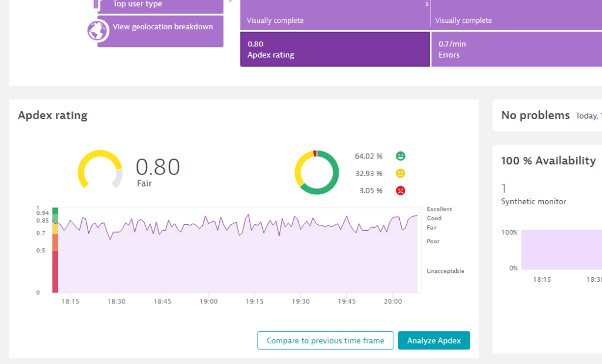
Task: Click the green satisfied smiley icon
Action: click(400, 156)
